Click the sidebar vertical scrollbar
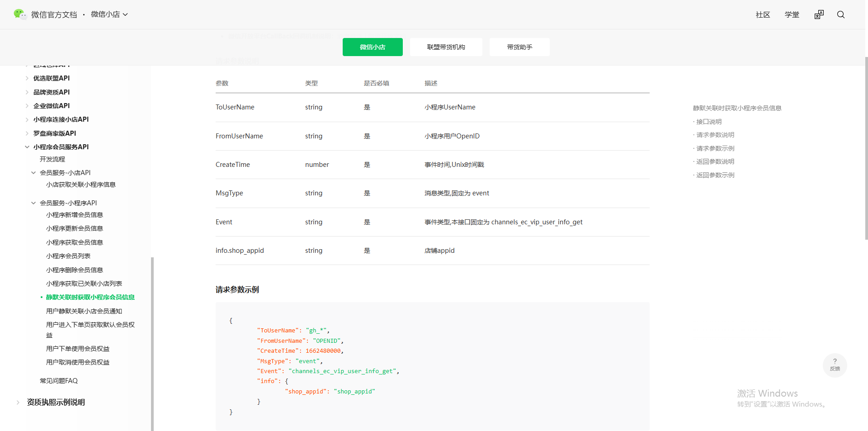Viewport: 868px width, 431px height. [152, 344]
